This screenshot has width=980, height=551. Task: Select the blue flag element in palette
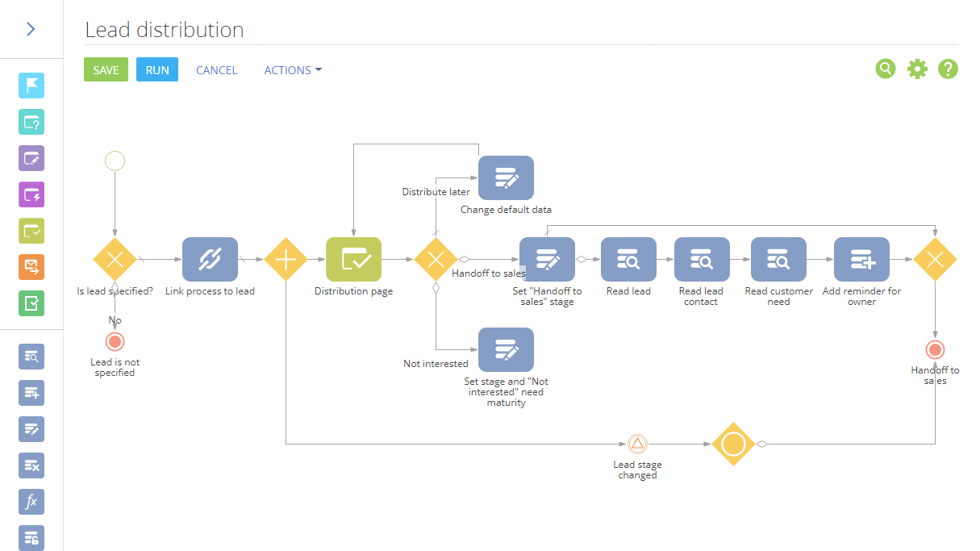click(x=31, y=86)
